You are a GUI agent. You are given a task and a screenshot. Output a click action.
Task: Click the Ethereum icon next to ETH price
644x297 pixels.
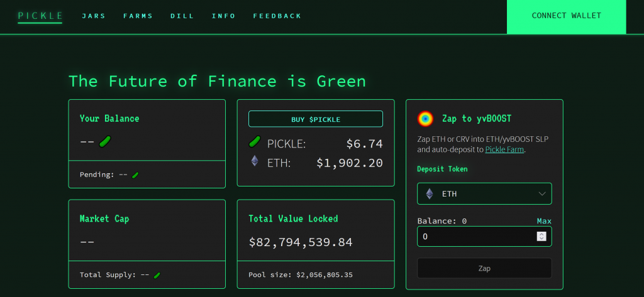click(x=255, y=161)
